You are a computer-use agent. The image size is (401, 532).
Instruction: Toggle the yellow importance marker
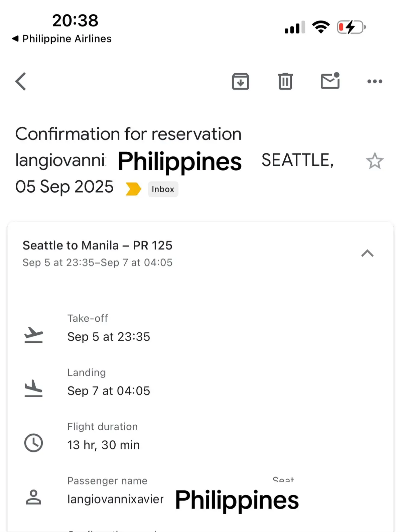(133, 189)
